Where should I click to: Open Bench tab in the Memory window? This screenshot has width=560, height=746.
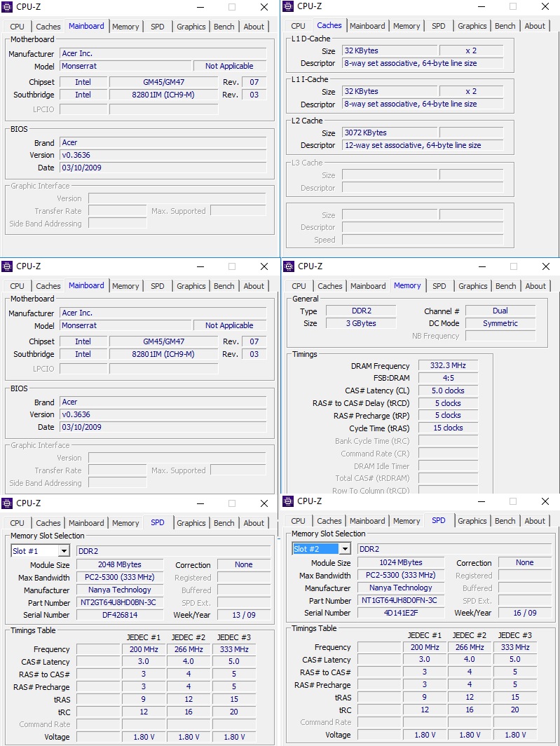pyautogui.click(x=506, y=286)
